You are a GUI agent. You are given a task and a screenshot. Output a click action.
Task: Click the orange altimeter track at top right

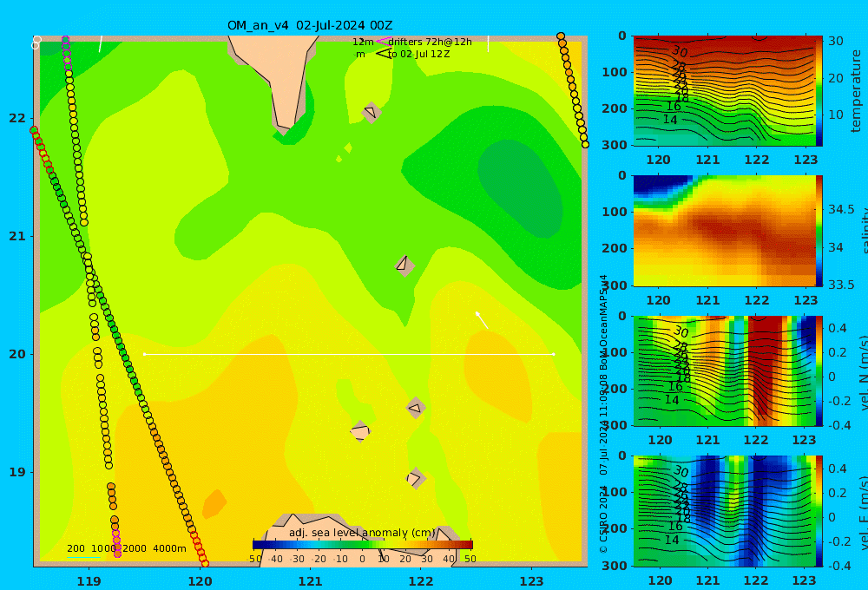pos(572,89)
